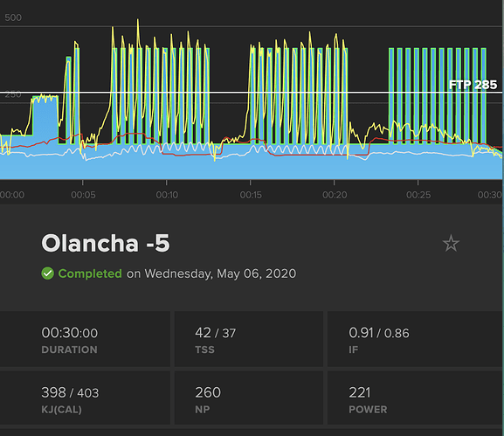504x436 pixels.
Task: Click the 00:25 timeline marker
Action: click(418, 195)
